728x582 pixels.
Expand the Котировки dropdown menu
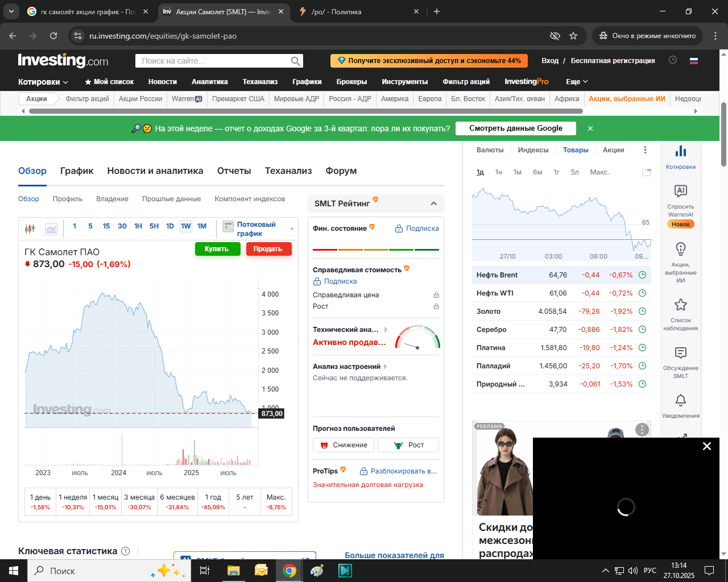coord(43,82)
